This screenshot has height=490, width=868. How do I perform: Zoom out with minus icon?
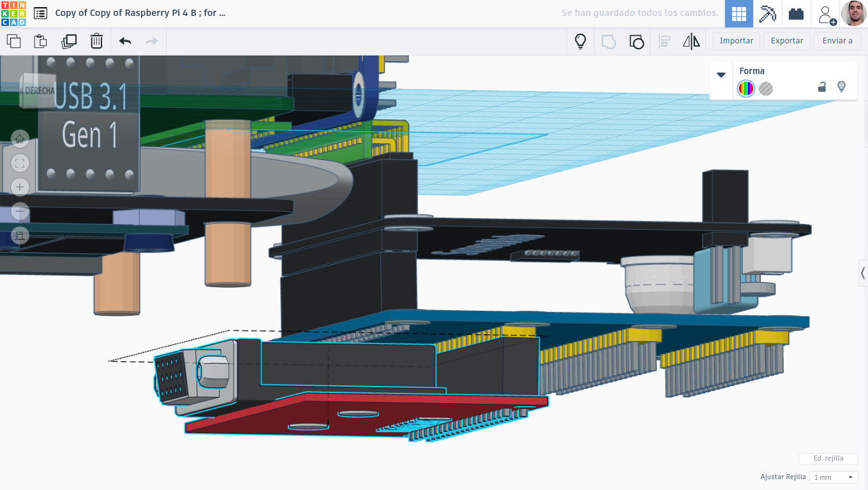click(20, 211)
